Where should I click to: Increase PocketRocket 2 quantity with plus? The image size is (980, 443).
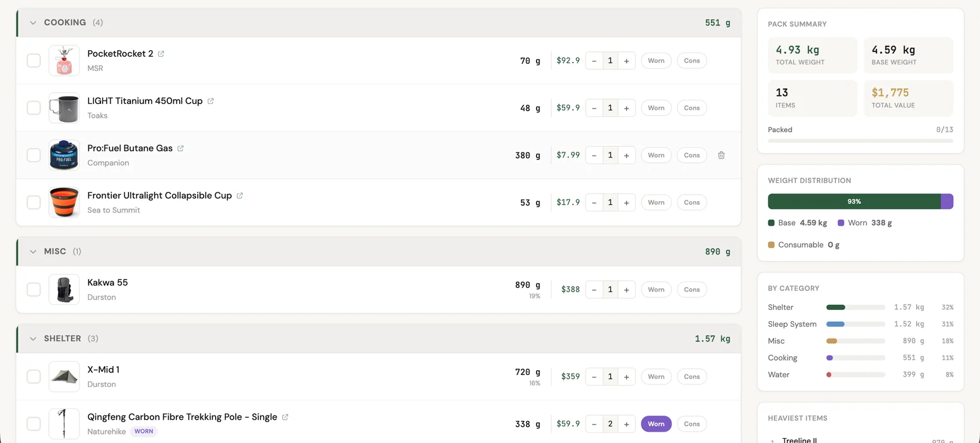(x=626, y=61)
